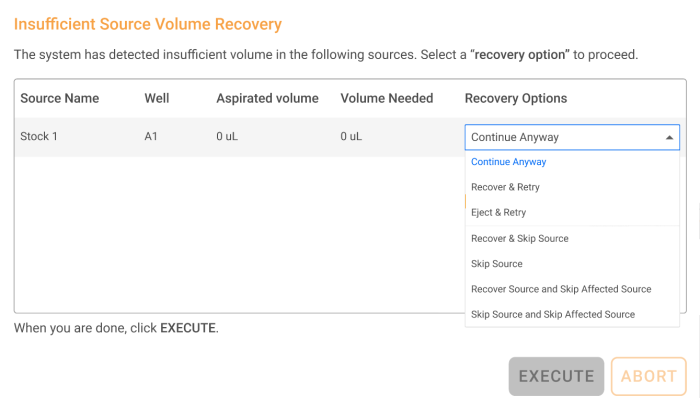Viewport: 700px width, 409px height.
Task: Pick Recover Source and Skip Affected Source
Action: coord(560,289)
